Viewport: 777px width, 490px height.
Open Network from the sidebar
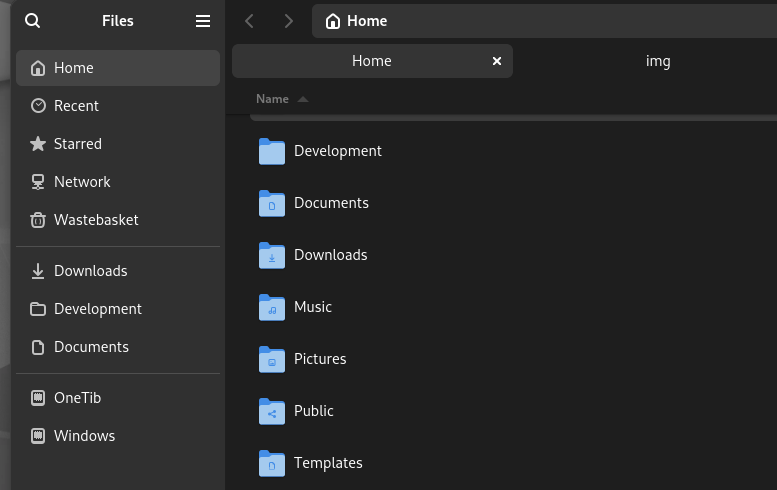coord(118,182)
